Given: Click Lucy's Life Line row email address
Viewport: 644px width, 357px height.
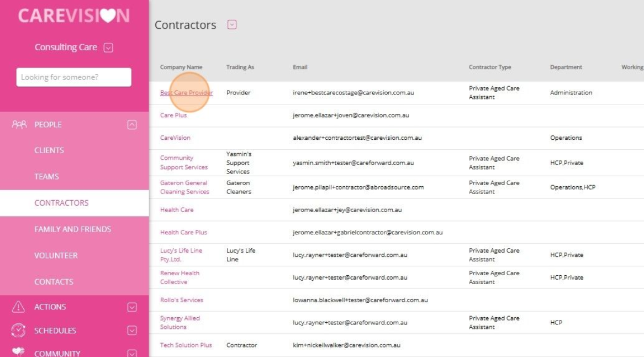Looking at the screenshot, I should 350,255.
